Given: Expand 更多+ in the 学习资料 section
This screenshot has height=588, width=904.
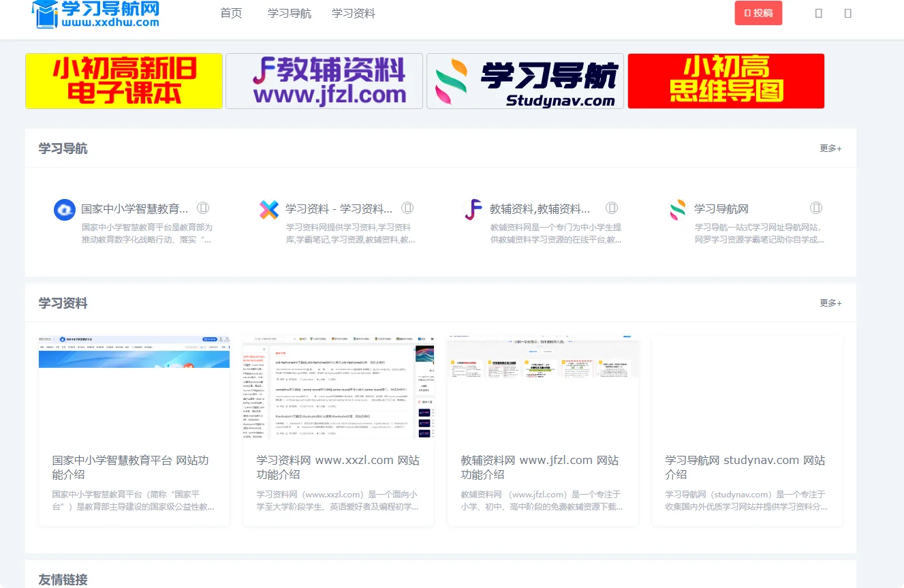Looking at the screenshot, I should click(x=830, y=303).
